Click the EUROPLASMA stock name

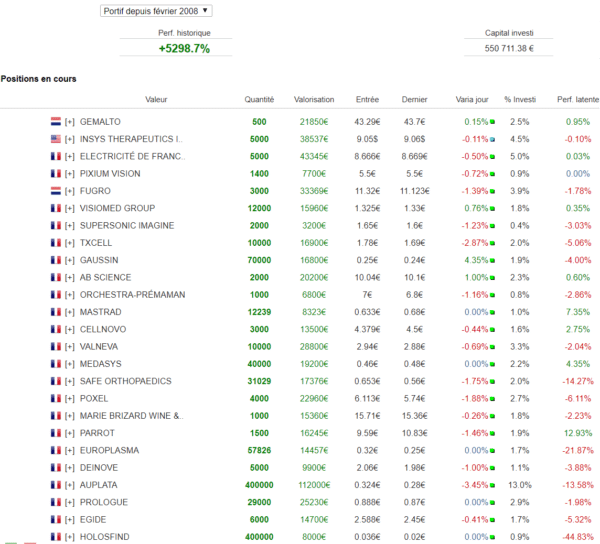pos(109,450)
